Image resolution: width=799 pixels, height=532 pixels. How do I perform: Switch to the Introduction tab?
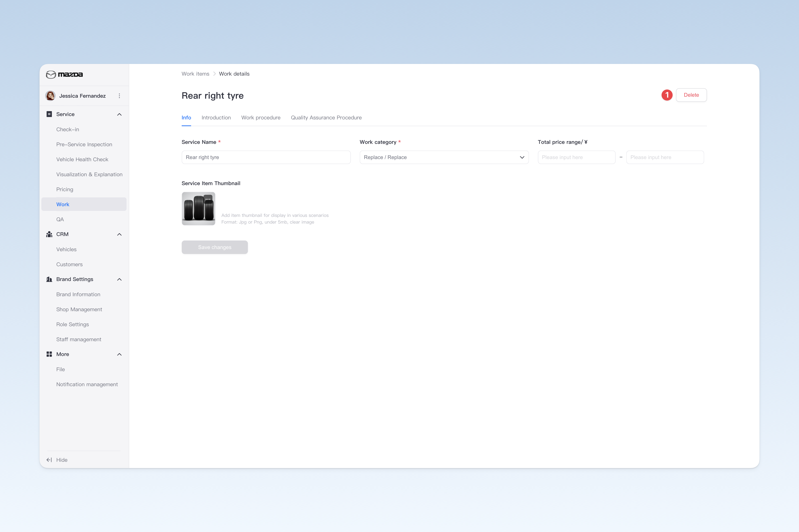coord(216,117)
